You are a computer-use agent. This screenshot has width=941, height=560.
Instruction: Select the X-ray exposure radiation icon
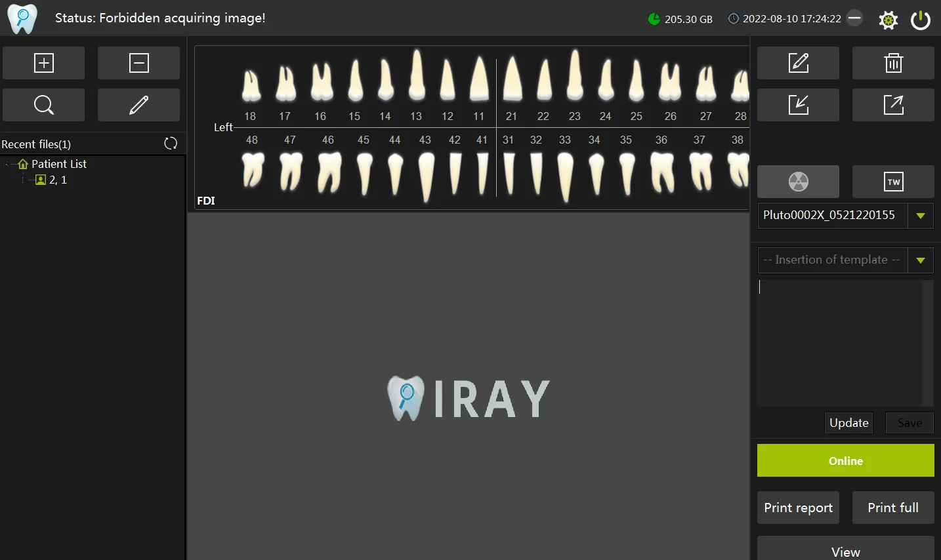(x=798, y=182)
